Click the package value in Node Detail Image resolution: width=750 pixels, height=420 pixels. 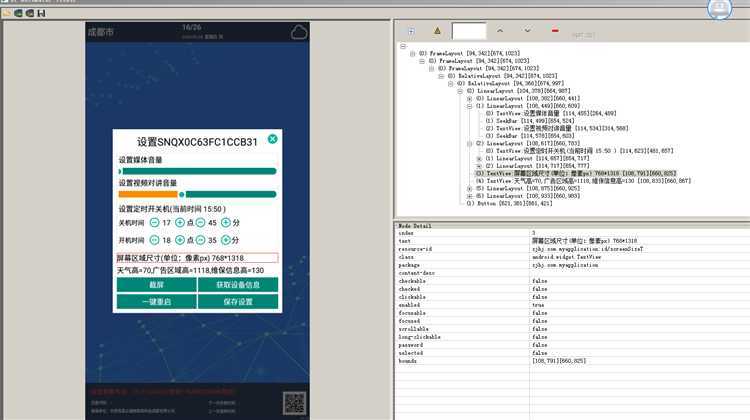[x=565, y=265]
